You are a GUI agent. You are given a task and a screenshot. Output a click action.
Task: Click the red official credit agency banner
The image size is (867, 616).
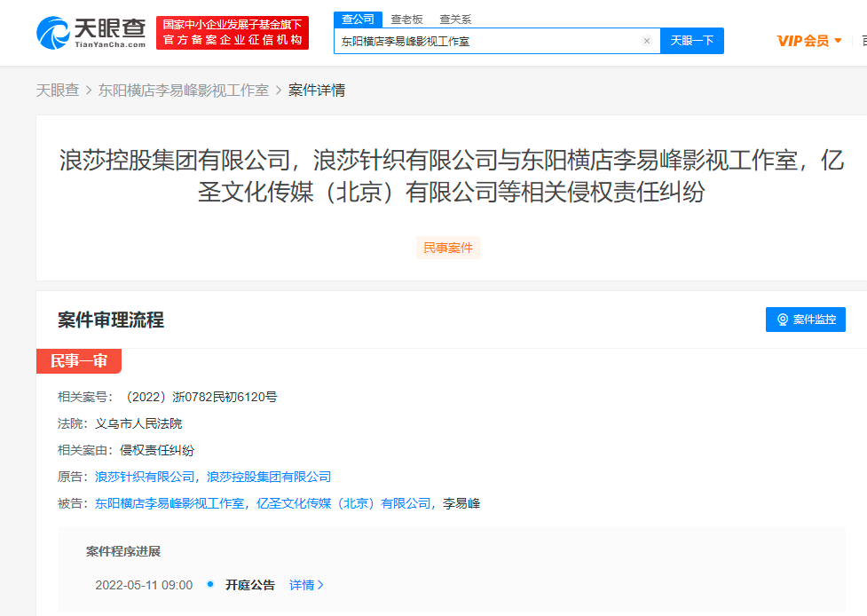[x=233, y=33]
